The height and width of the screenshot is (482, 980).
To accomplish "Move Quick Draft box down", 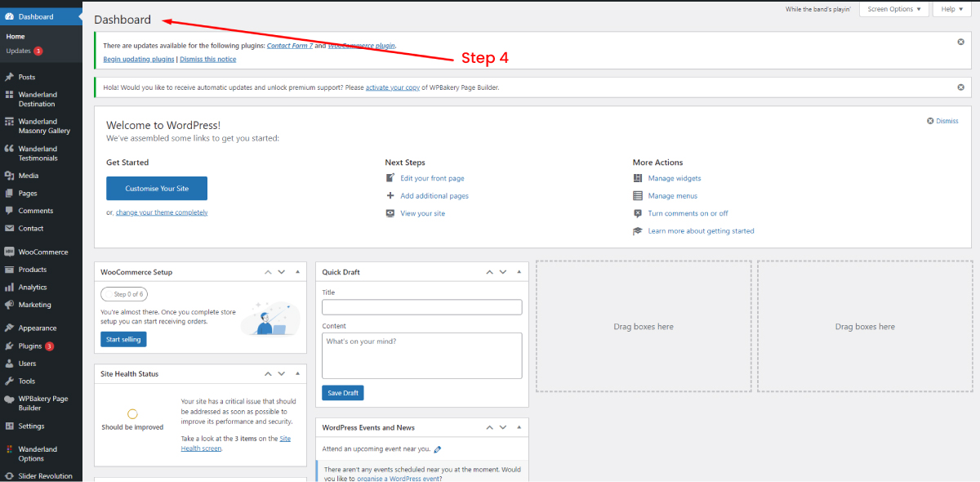I will click(x=504, y=272).
